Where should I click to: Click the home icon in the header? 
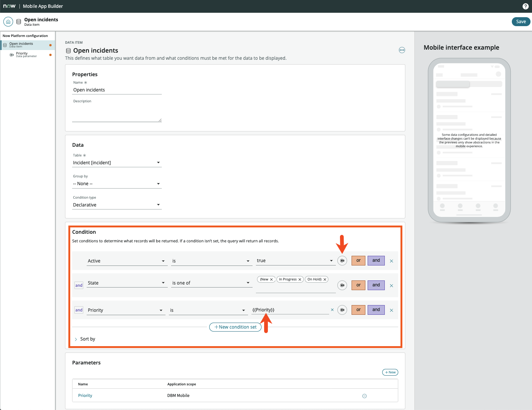coord(8,22)
